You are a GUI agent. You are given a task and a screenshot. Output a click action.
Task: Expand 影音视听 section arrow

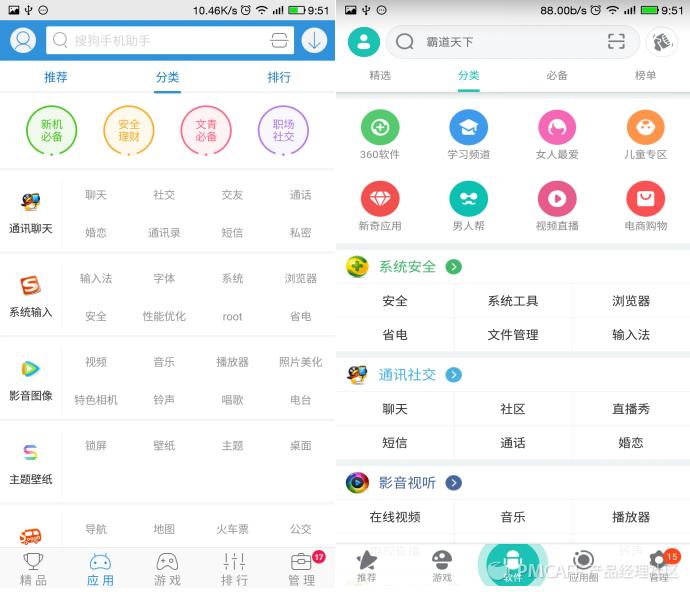coord(454,483)
